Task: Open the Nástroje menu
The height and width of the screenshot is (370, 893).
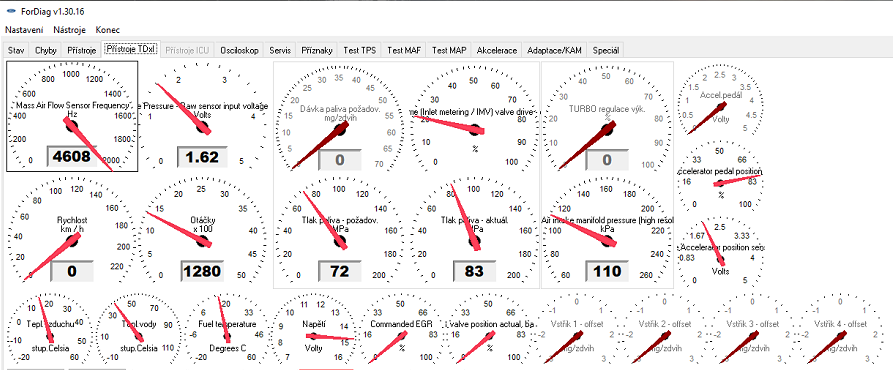Action: [x=69, y=30]
